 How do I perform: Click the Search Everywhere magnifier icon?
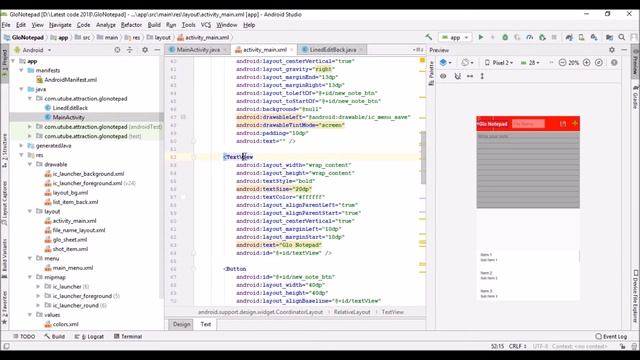[x=622, y=37]
